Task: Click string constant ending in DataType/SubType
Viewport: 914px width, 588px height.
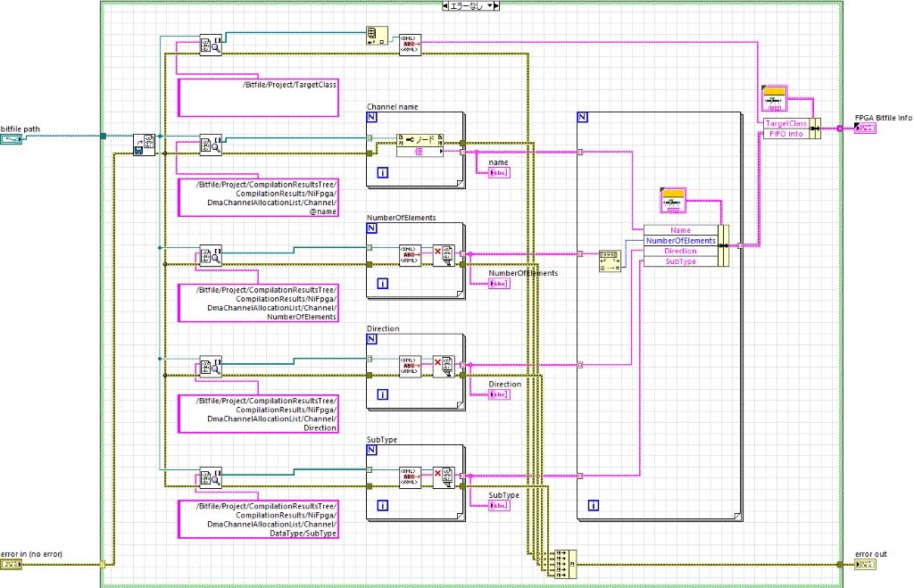Action: pyautogui.click(x=258, y=519)
